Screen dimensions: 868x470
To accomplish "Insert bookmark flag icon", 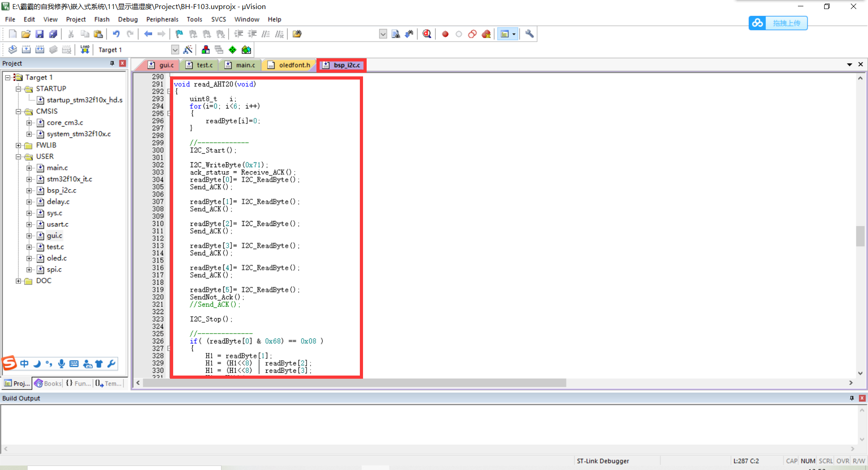I will tap(179, 34).
